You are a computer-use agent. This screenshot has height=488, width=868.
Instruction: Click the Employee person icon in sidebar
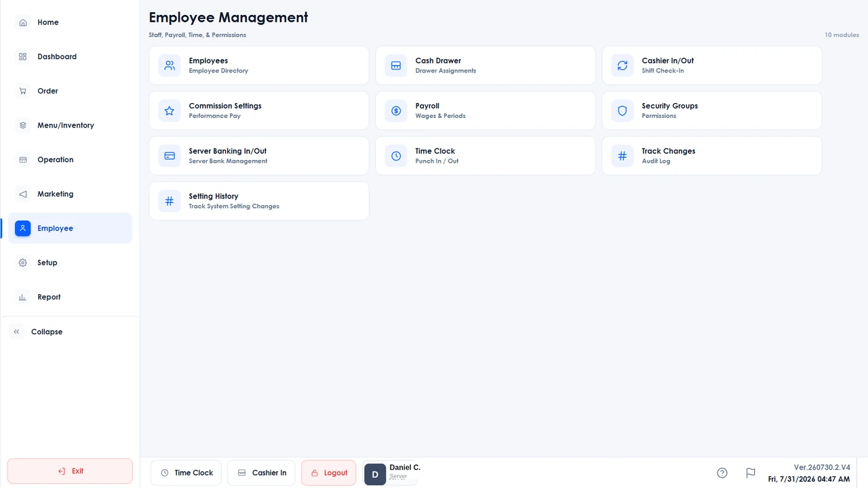[x=23, y=228]
